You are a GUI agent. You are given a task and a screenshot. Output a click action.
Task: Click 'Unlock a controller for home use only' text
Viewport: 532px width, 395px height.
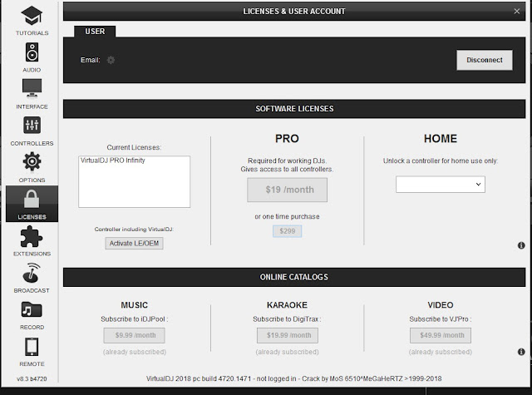click(x=441, y=160)
